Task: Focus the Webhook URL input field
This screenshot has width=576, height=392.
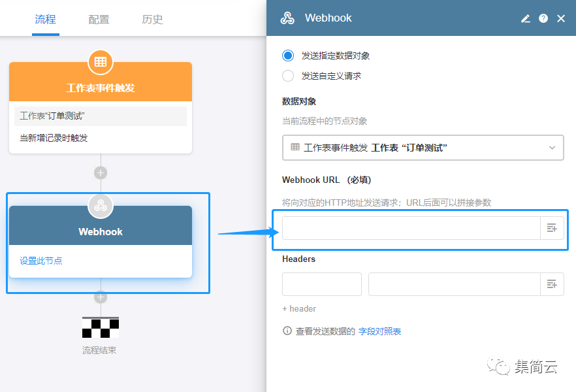Action: coord(411,228)
